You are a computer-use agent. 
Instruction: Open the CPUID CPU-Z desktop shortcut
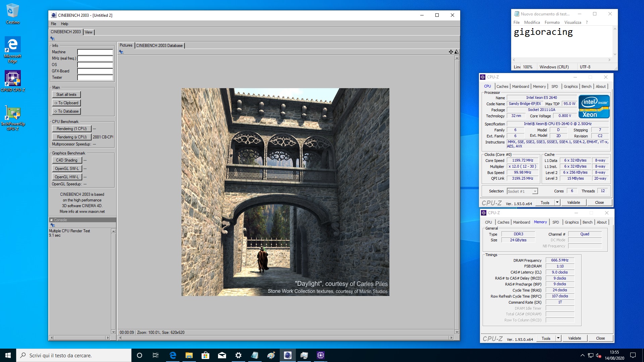coord(13,81)
